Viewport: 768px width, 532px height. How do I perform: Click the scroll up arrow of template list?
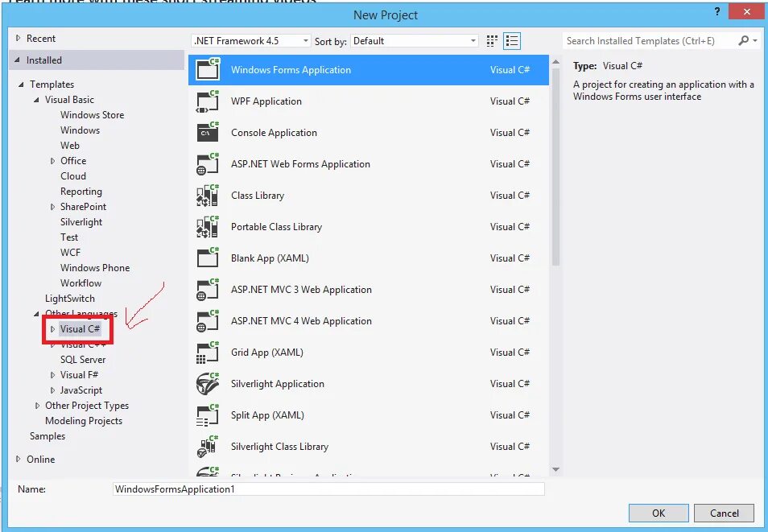tap(555, 62)
